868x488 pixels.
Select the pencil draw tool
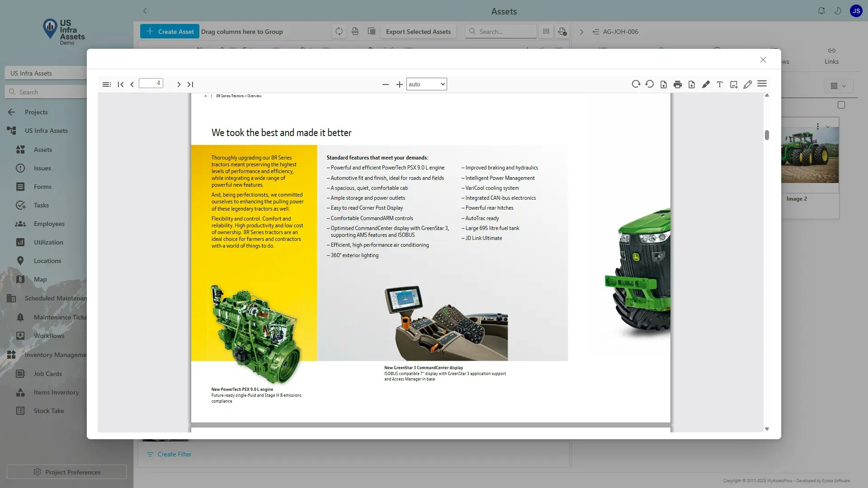pos(748,84)
